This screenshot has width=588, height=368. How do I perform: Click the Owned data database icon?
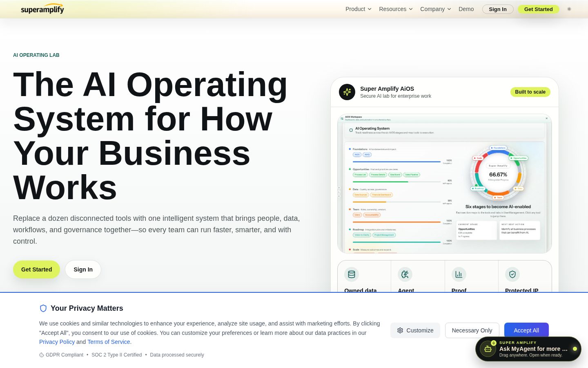click(352, 274)
